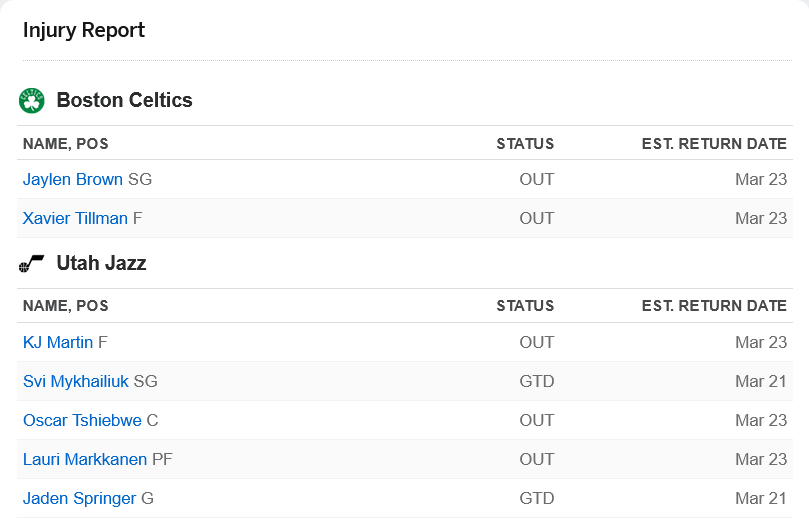Click the Boston Celtics team heading
Image resolution: width=809 pixels, height=523 pixels.
tap(124, 100)
